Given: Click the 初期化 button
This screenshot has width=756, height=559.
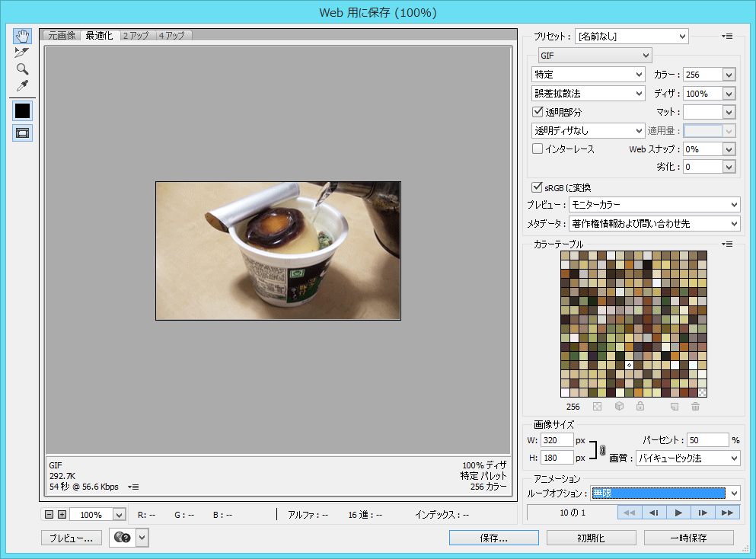Looking at the screenshot, I should point(591,538).
